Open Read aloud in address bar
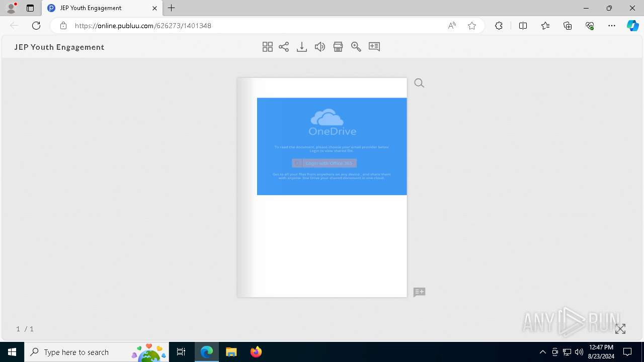The width and height of the screenshot is (644, 362). 452,26
